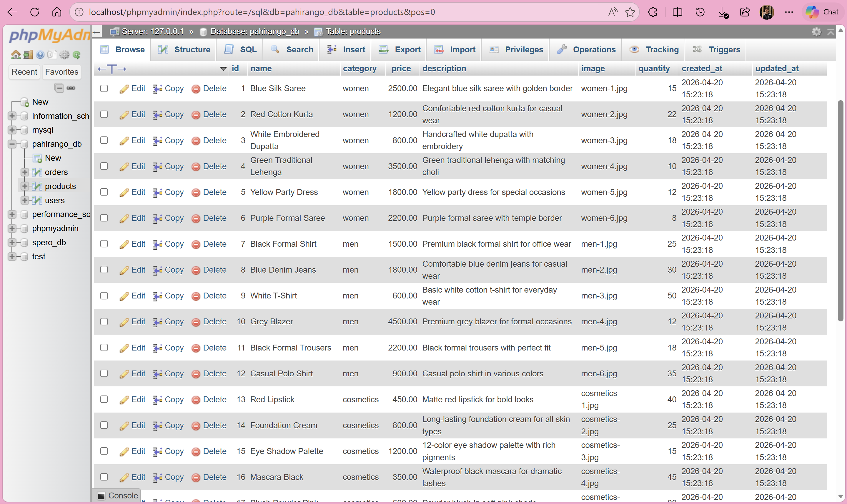Open the phpMyAdmin documentation icon

tap(40, 54)
